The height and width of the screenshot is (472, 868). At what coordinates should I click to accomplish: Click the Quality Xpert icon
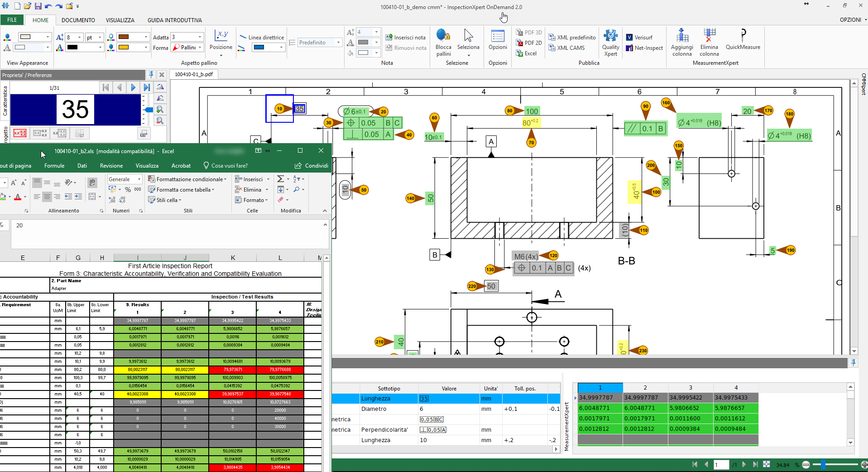[x=610, y=36]
